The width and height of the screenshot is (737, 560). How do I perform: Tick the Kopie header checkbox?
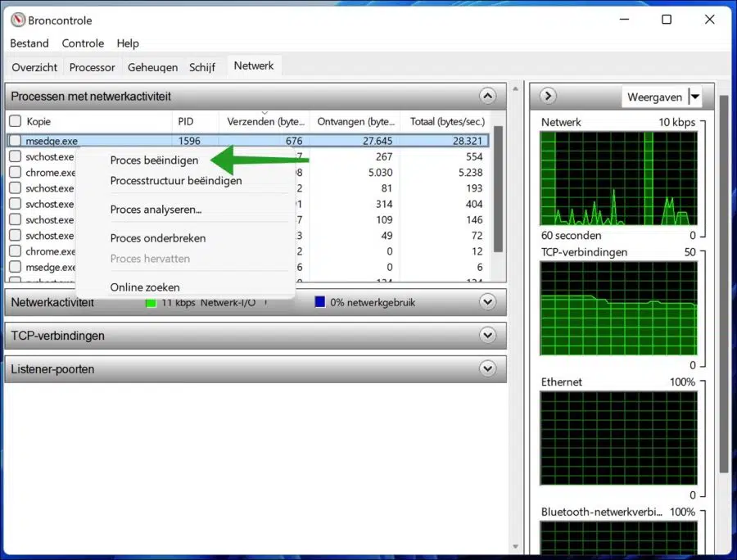tap(16, 121)
